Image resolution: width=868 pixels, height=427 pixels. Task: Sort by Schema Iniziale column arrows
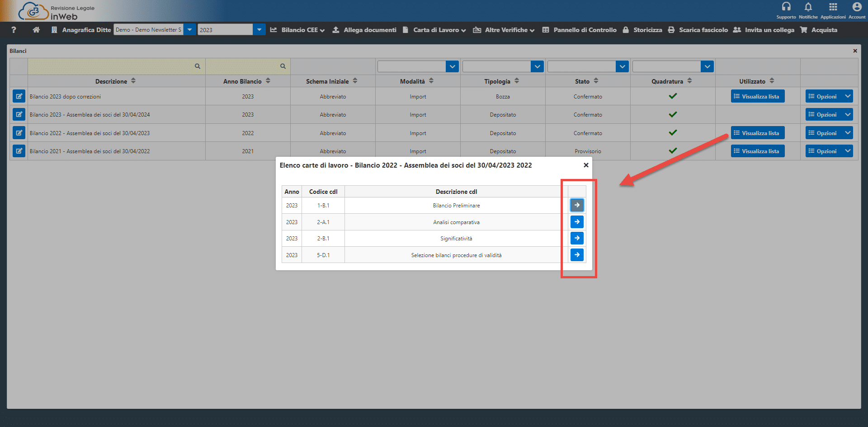click(355, 81)
